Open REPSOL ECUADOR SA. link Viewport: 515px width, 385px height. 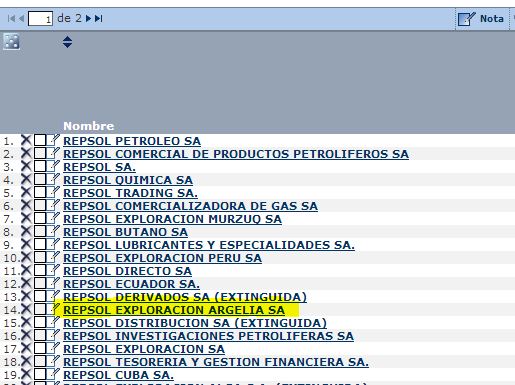132,284
